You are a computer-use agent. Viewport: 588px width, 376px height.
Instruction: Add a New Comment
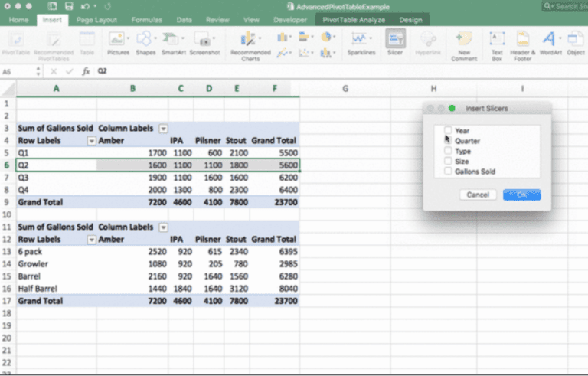(x=463, y=41)
